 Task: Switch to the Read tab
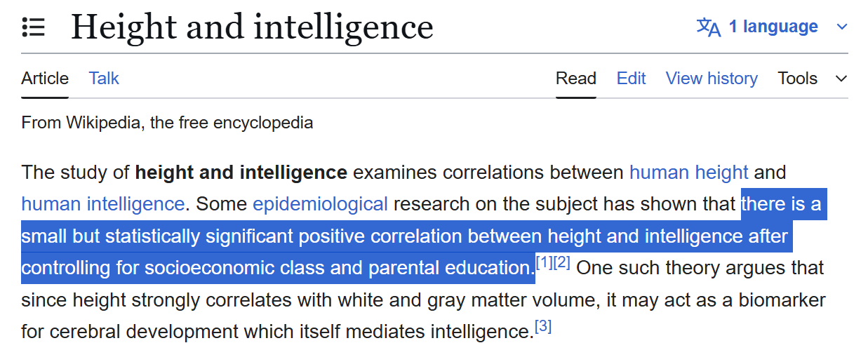pos(576,79)
